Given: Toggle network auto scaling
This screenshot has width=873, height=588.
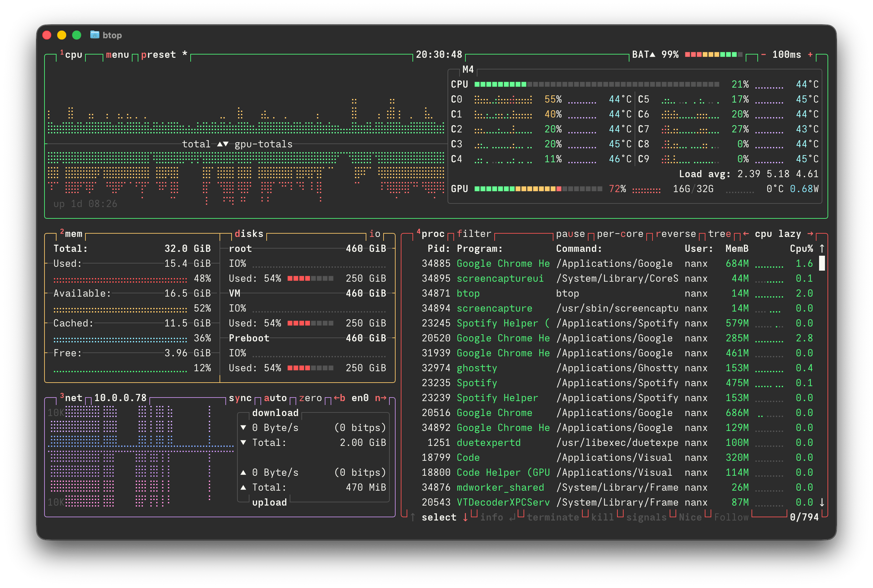Looking at the screenshot, I should click(x=275, y=398).
